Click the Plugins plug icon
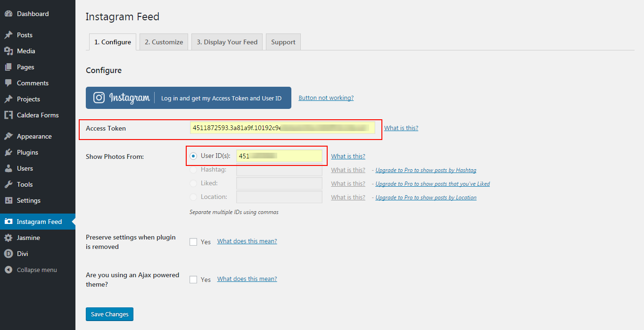Viewport: 644px width, 330px height. point(8,152)
